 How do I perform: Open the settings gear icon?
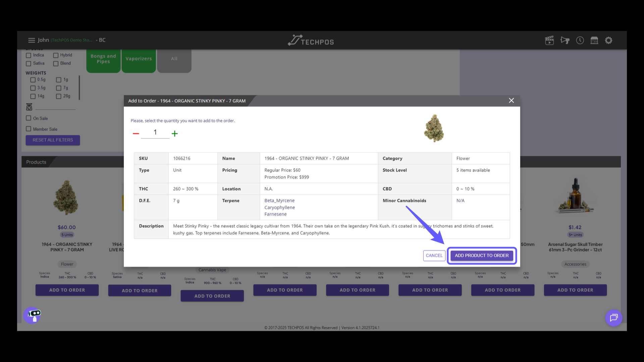[608, 40]
